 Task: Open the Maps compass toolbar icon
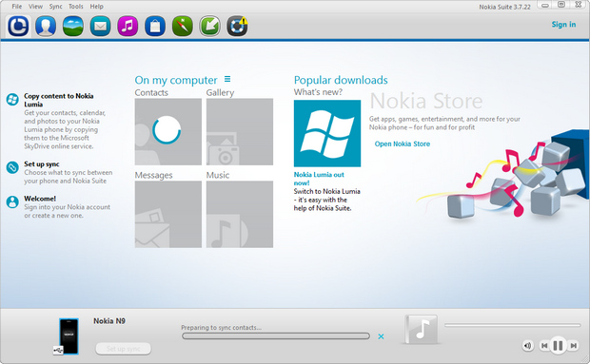tap(183, 26)
